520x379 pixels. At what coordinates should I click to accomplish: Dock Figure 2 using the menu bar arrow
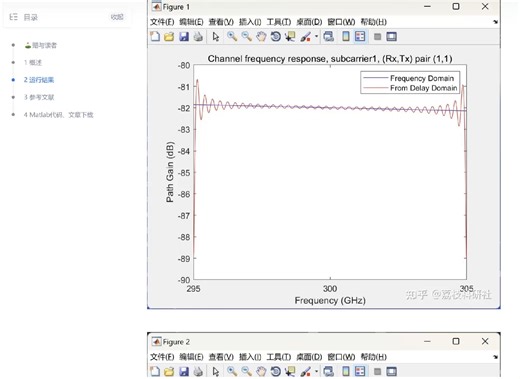click(496, 357)
